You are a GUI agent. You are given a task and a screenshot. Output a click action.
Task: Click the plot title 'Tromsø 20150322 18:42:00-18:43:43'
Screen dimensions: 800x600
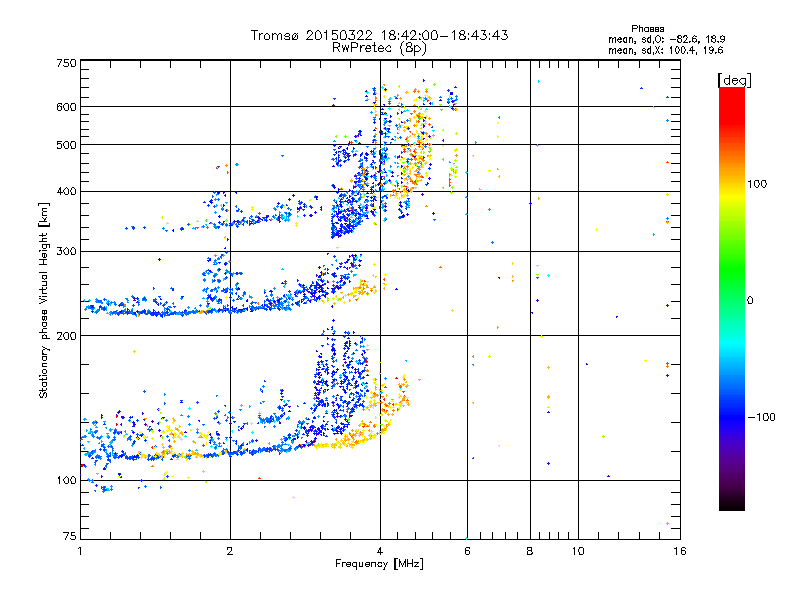[379, 35]
